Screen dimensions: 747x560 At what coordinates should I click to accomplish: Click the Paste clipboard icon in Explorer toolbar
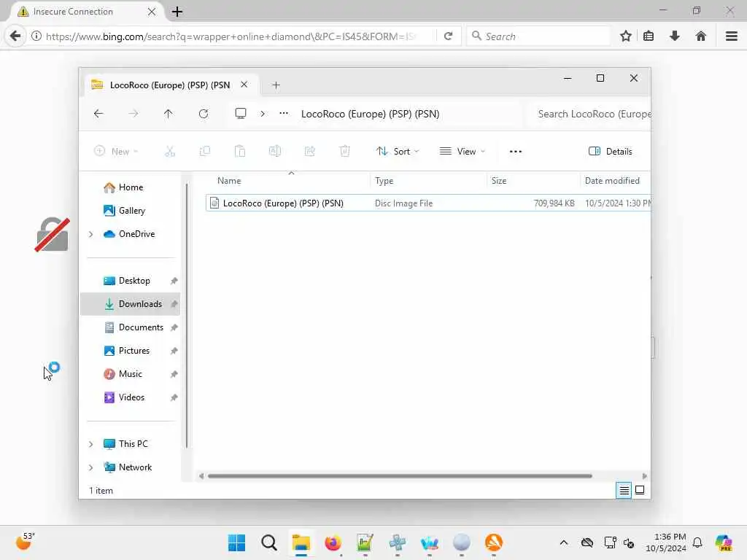[x=240, y=152]
